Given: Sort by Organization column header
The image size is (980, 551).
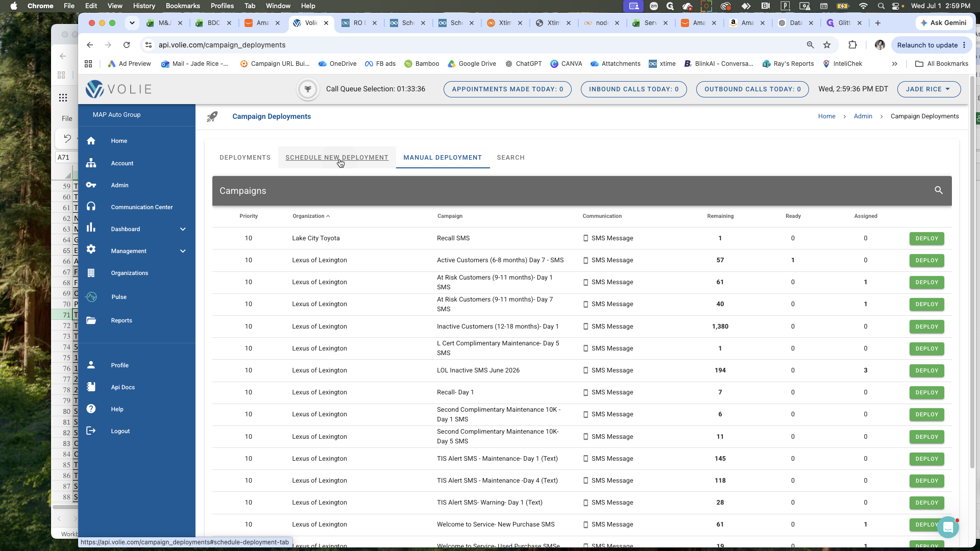Looking at the screenshot, I should (x=311, y=216).
